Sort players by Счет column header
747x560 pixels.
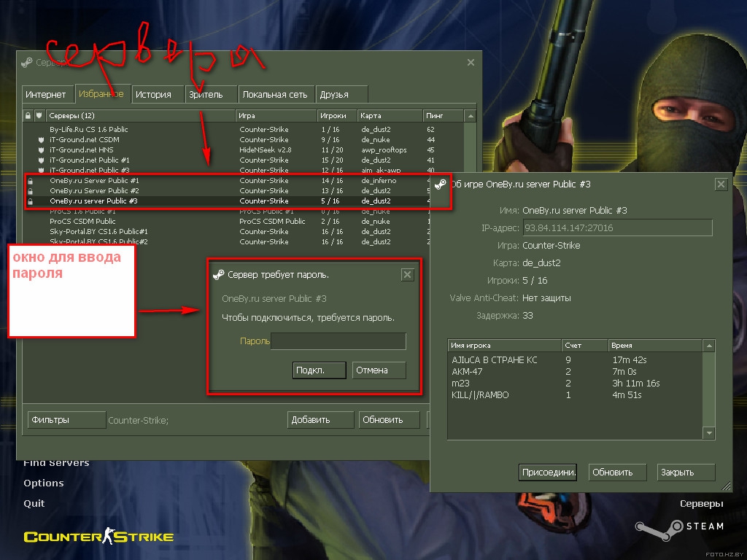point(585,346)
